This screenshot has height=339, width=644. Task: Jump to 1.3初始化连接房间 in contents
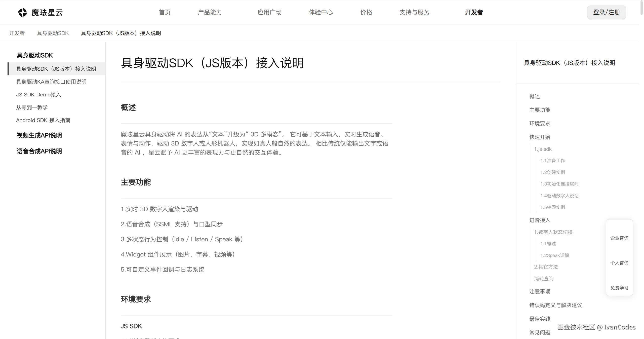tap(559, 184)
